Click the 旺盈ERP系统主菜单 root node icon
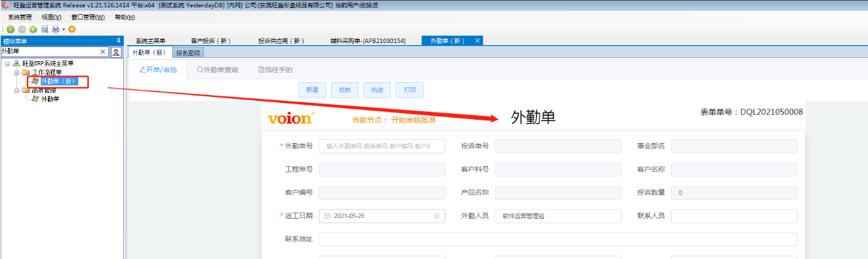This screenshot has height=259, width=868. 16,63
